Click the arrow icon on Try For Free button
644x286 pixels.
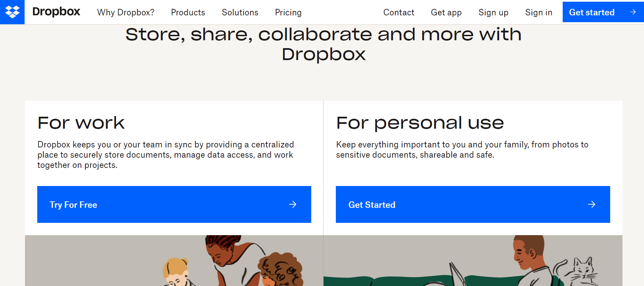pos(293,204)
